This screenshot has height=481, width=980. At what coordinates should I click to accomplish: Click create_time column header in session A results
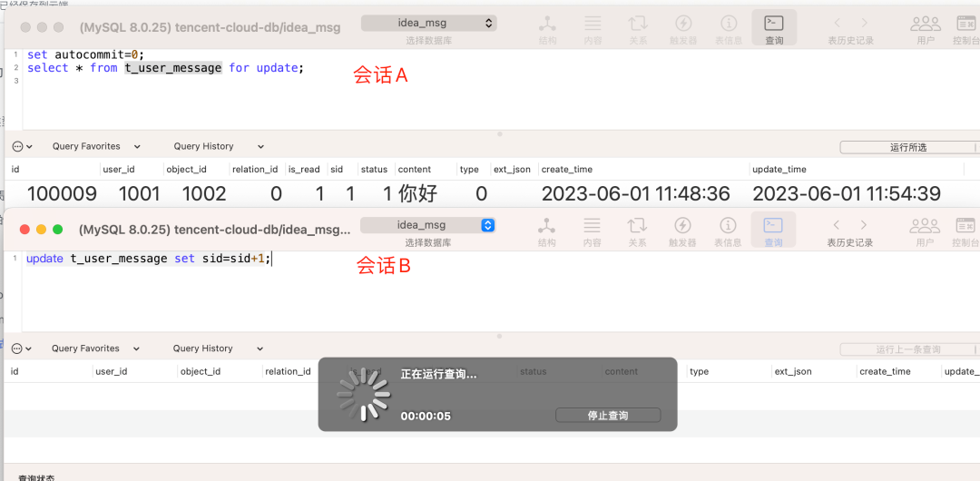point(643,170)
